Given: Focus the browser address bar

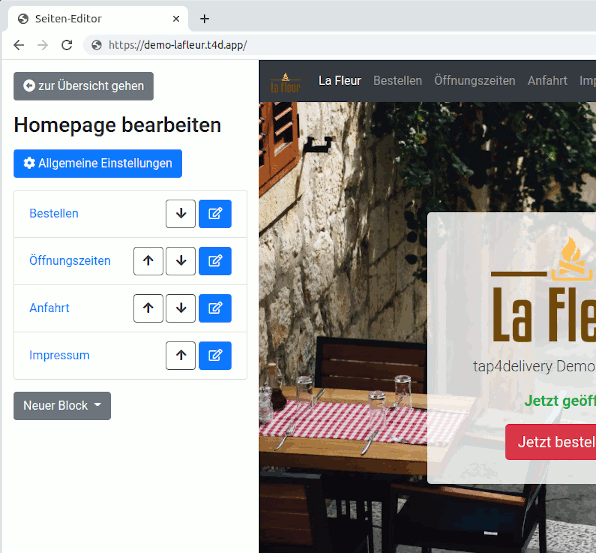Looking at the screenshot, I should click(338, 45).
